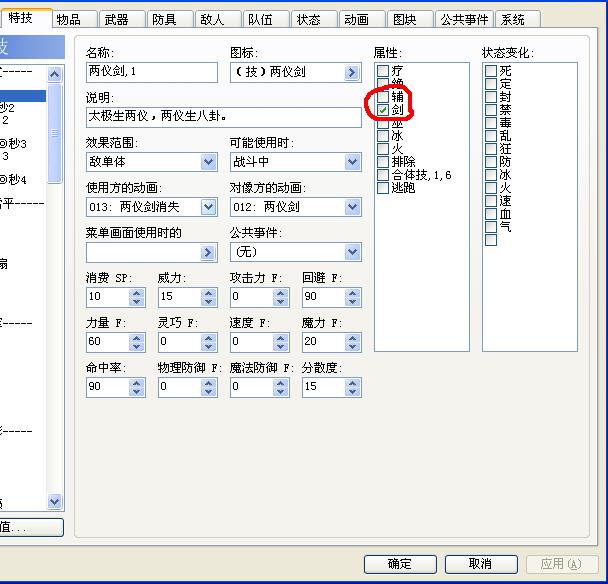Increase the 命中率 value
This screenshot has width=608, height=584.
(136, 383)
